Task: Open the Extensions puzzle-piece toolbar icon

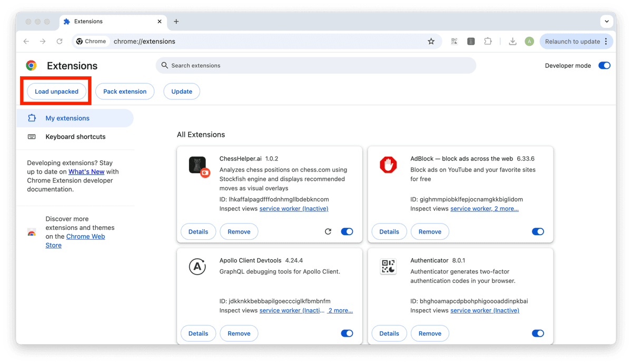Action: pos(488,42)
